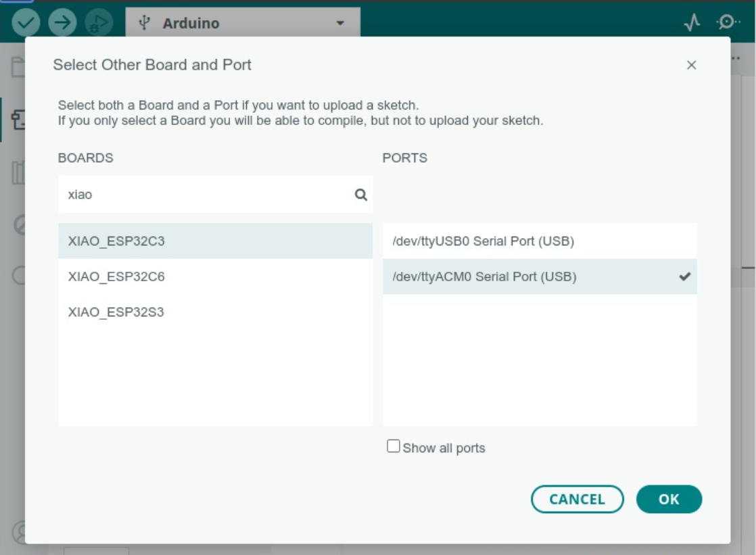
Task: Click the dropdown arrow next to Arduino
Action: click(x=340, y=24)
